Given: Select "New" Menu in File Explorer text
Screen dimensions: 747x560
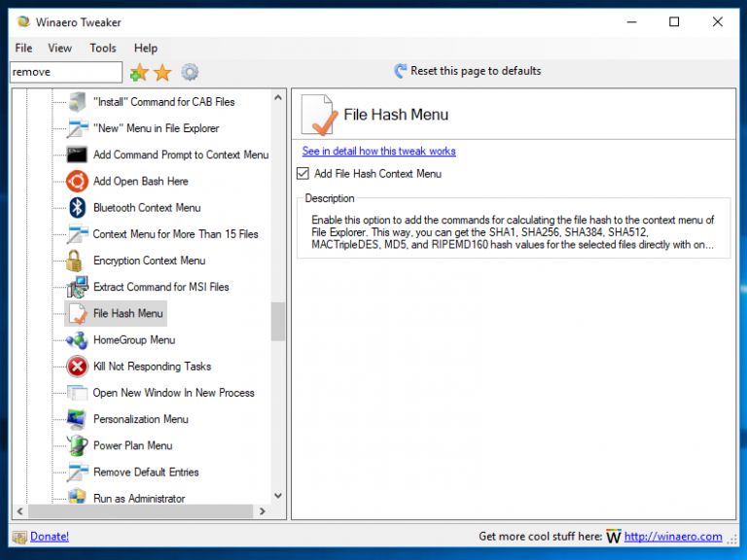Looking at the screenshot, I should [x=157, y=128].
